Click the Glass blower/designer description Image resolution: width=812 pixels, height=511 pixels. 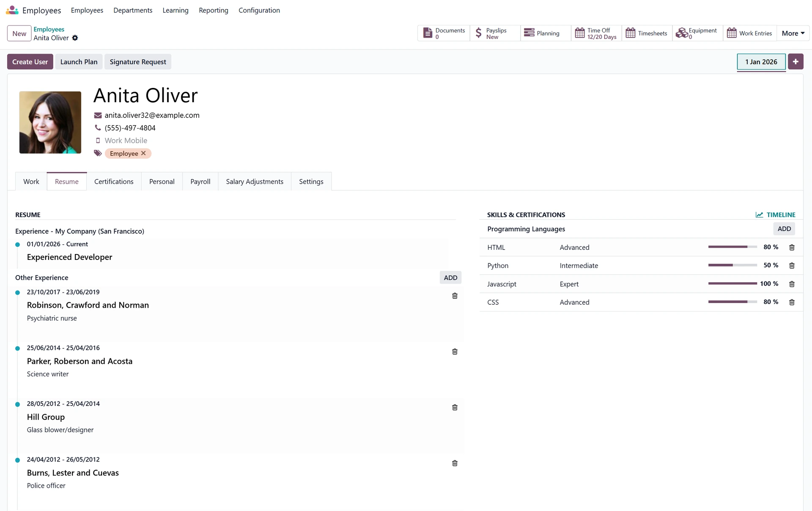tap(60, 430)
